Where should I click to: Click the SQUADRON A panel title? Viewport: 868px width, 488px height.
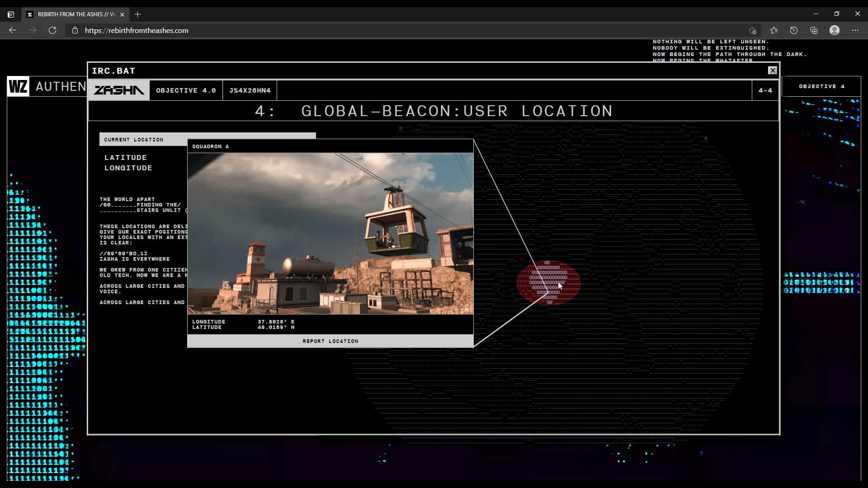coord(210,146)
